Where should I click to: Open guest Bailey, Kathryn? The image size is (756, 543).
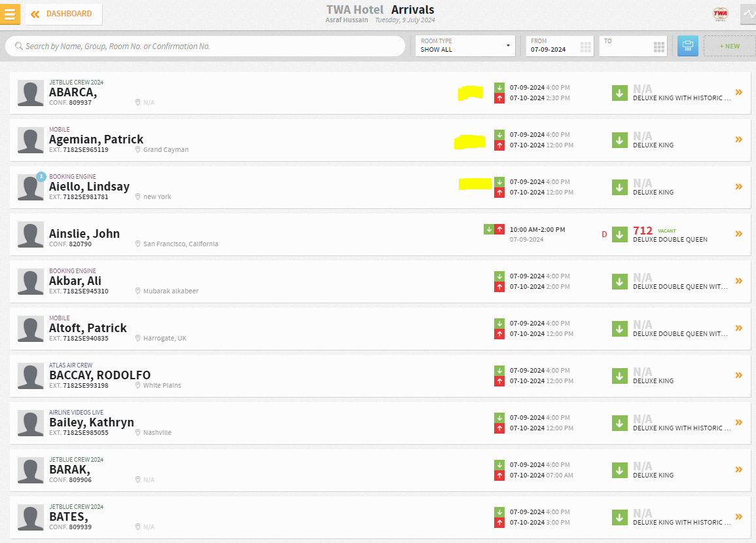pyautogui.click(x=92, y=422)
